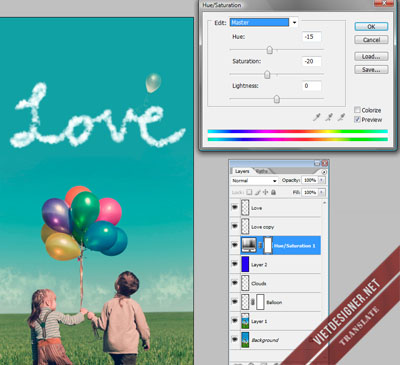The height and width of the screenshot is (365, 400).
Task: Open the Edit Master dropdown
Action: click(294, 22)
